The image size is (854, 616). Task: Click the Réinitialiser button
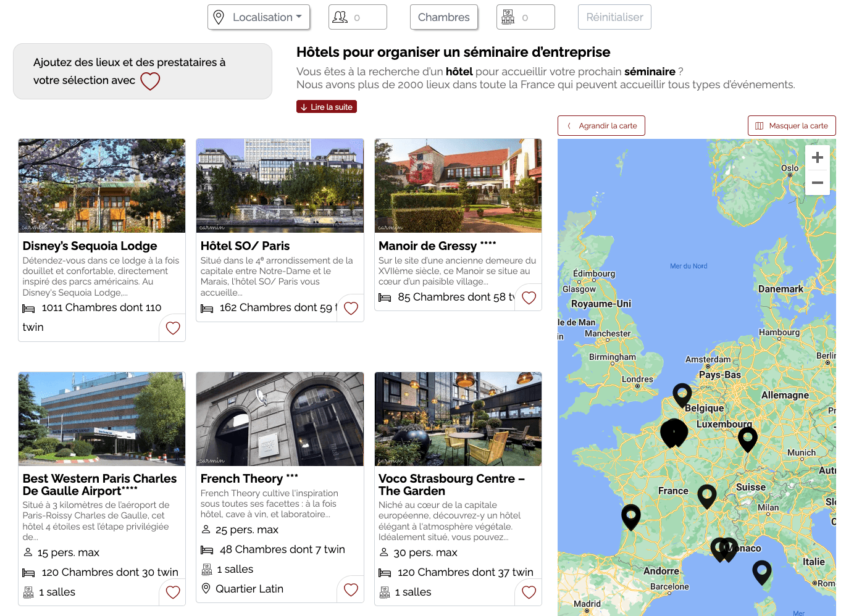[614, 17]
